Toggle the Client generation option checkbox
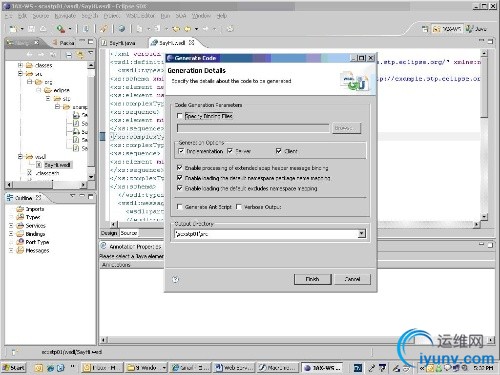This screenshot has height=375, width=500. pyautogui.click(x=279, y=151)
